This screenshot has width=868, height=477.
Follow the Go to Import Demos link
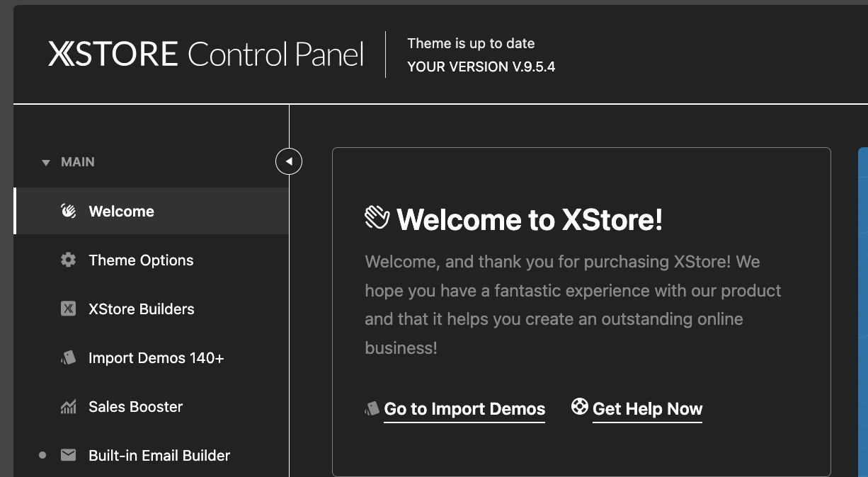point(464,409)
